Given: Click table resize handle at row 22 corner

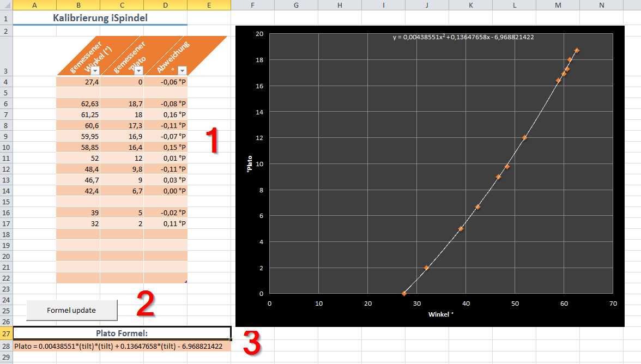Looking at the screenshot, I should [x=186, y=282].
